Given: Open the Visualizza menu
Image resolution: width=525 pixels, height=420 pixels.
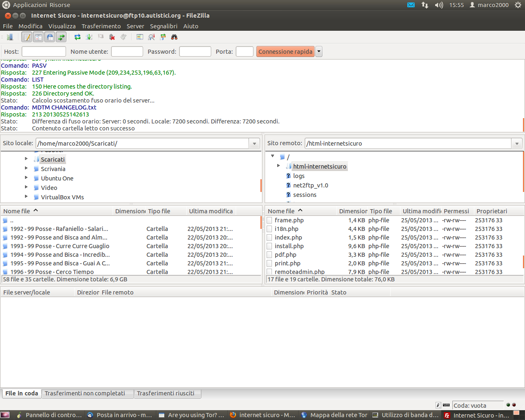Looking at the screenshot, I should (62, 26).
